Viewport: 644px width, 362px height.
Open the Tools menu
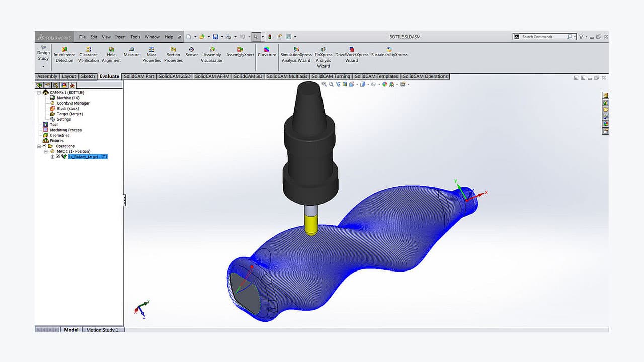click(135, 36)
